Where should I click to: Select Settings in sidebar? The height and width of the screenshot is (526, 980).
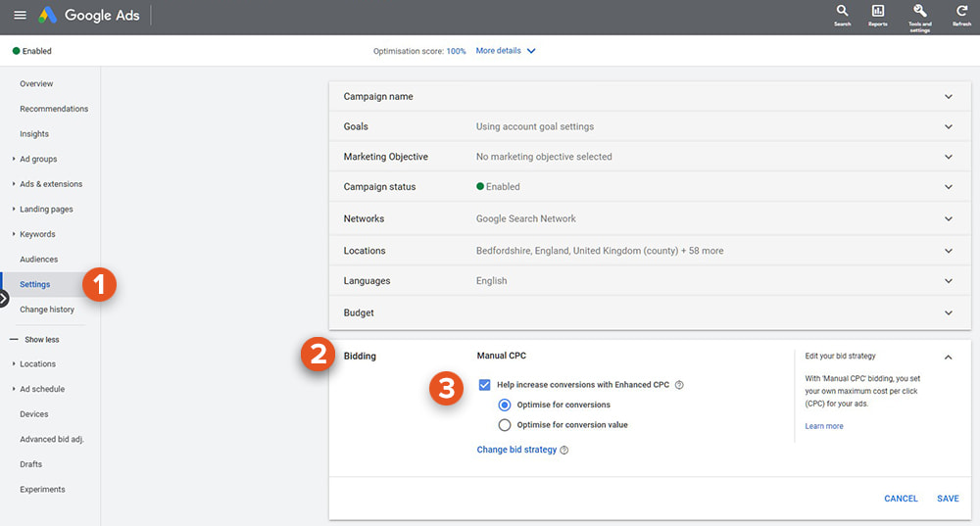[x=35, y=284]
